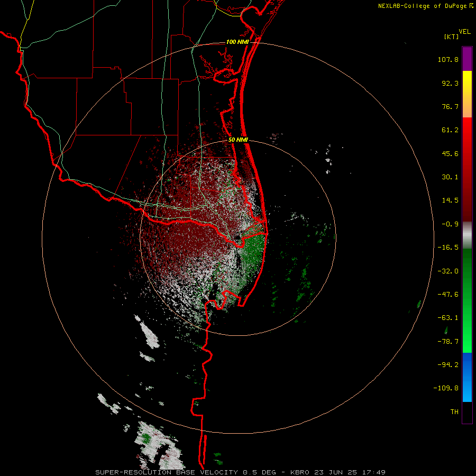Click the 50 NMI range ring label
Screen dimensions: 476x476
239,140
